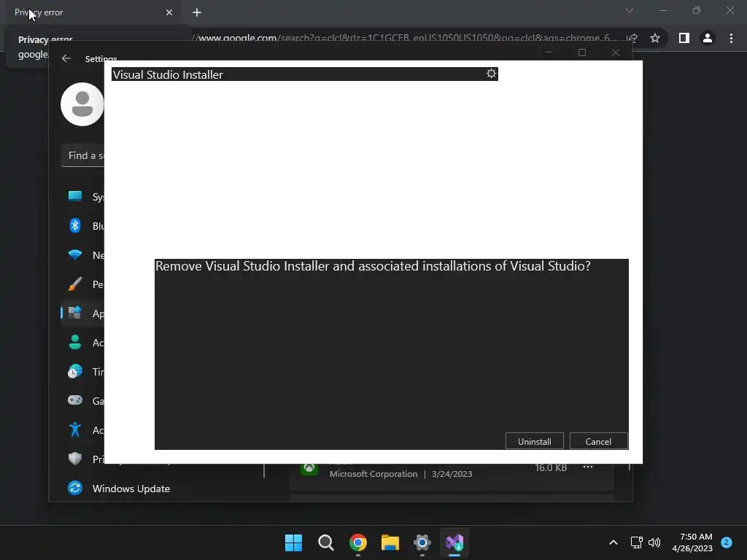747x560 pixels.
Task: Open Privacy shield icon in sidebar
Action: click(75, 459)
